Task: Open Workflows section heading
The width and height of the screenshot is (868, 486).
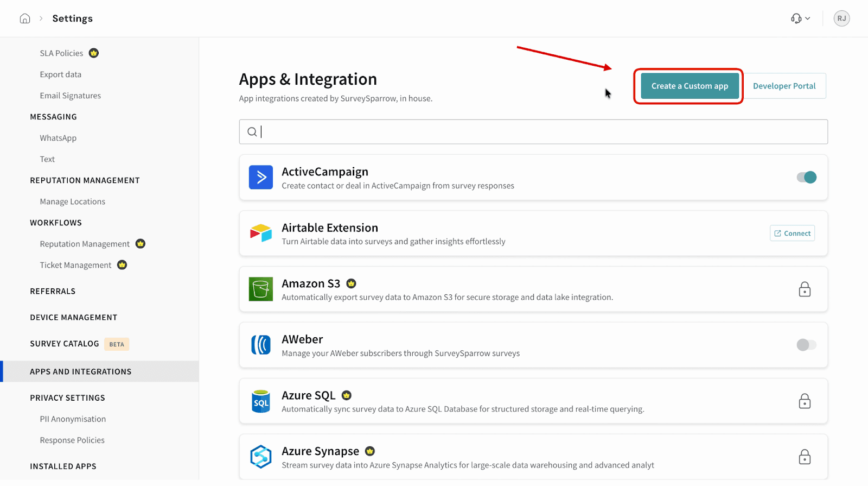Action: pyautogui.click(x=56, y=223)
